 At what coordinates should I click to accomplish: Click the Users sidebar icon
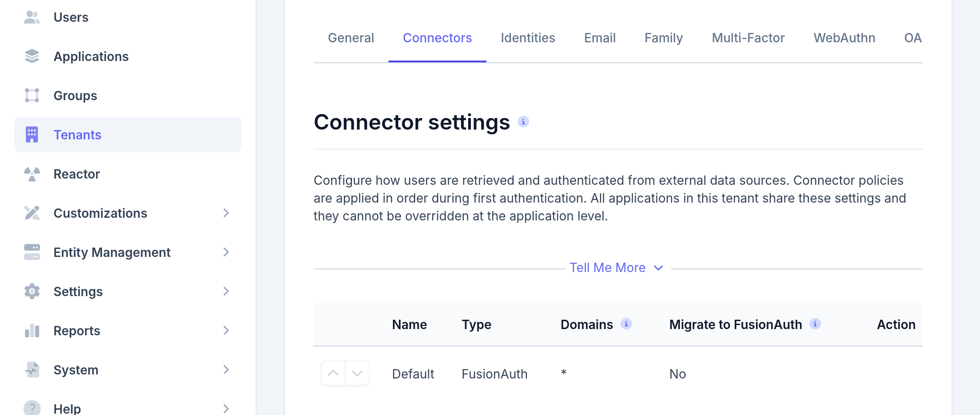pos(32,17)
